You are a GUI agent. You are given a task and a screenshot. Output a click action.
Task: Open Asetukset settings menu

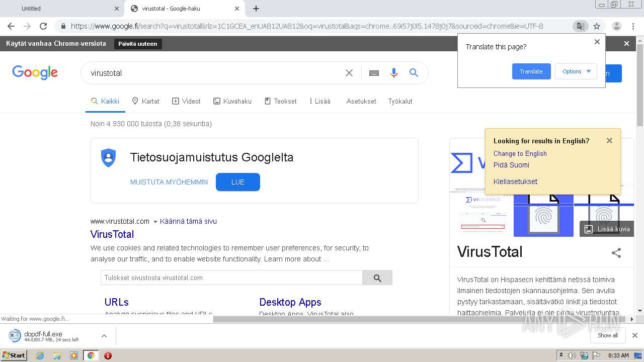pyautogui.click(x=361, y=101)
